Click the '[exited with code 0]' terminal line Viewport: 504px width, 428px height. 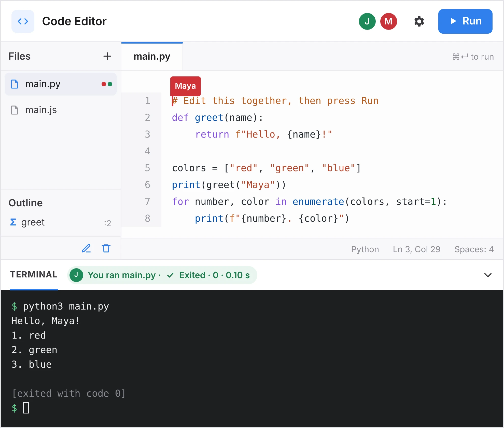click(69, 393)
